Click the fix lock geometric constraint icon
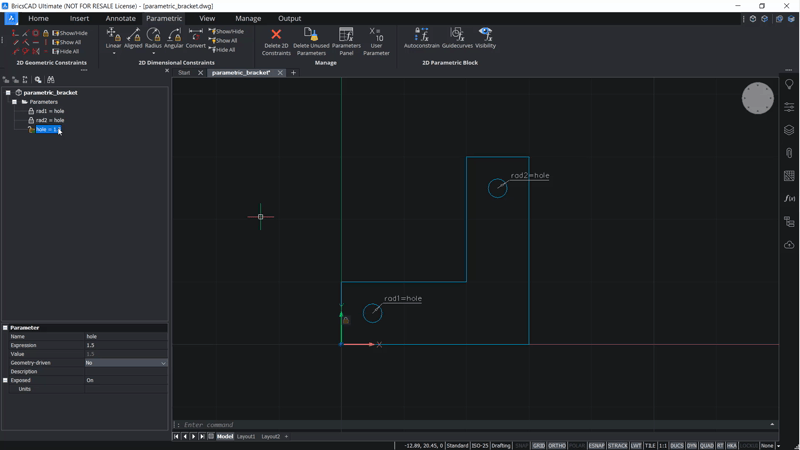This screenshot has width=800, height=450. (45, 33)
